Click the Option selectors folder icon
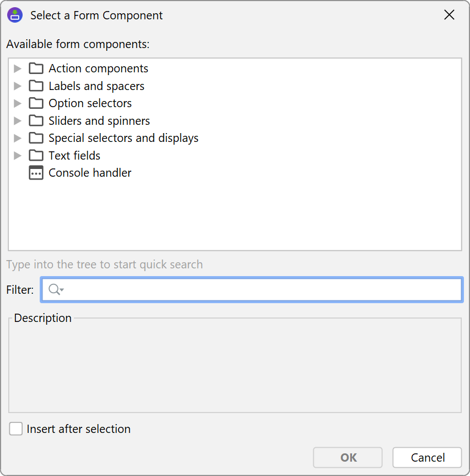470x476 pixels. (x=36, y=103)
